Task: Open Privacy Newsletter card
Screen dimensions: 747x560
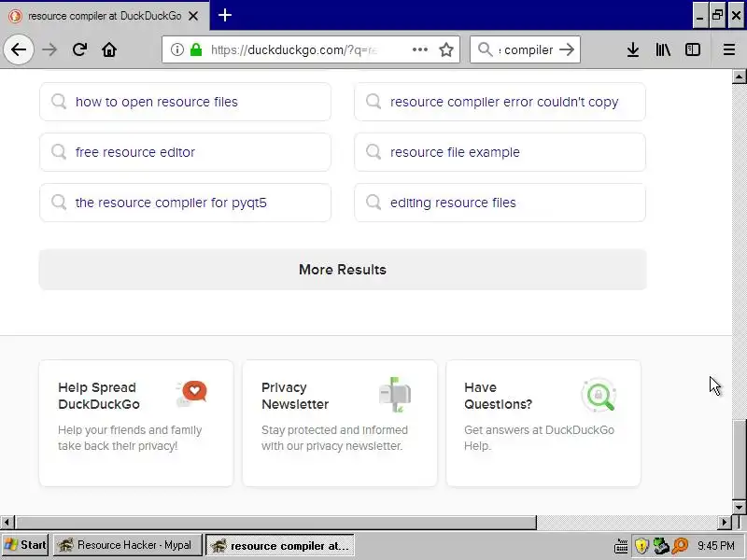Action: click(x=340, y=424)
